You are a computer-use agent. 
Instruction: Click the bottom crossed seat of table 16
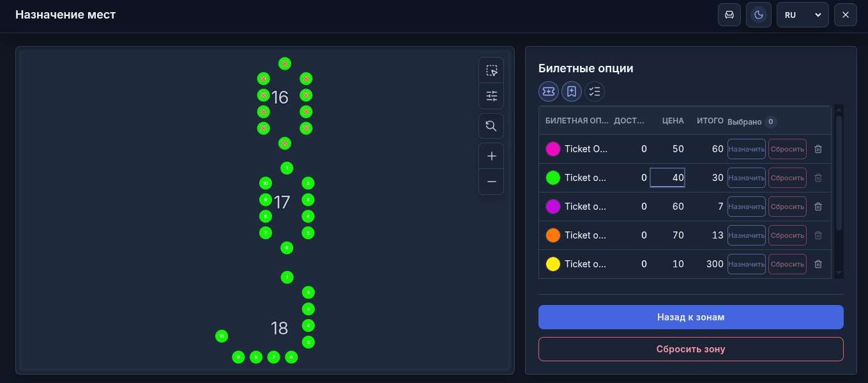[285, 143]
